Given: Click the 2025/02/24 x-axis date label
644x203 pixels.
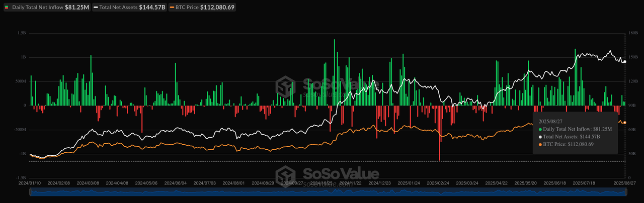Looking at the screenshot, I should pos(439,184).
